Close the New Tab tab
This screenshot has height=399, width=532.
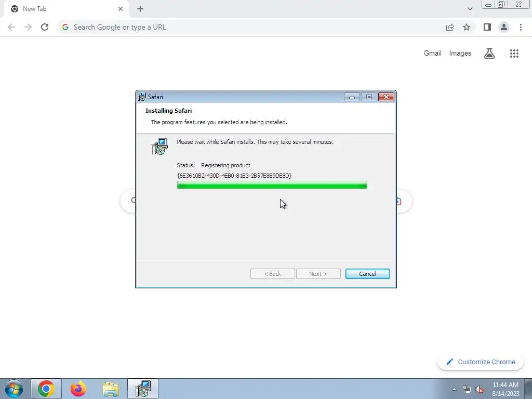tap(121, 9)
